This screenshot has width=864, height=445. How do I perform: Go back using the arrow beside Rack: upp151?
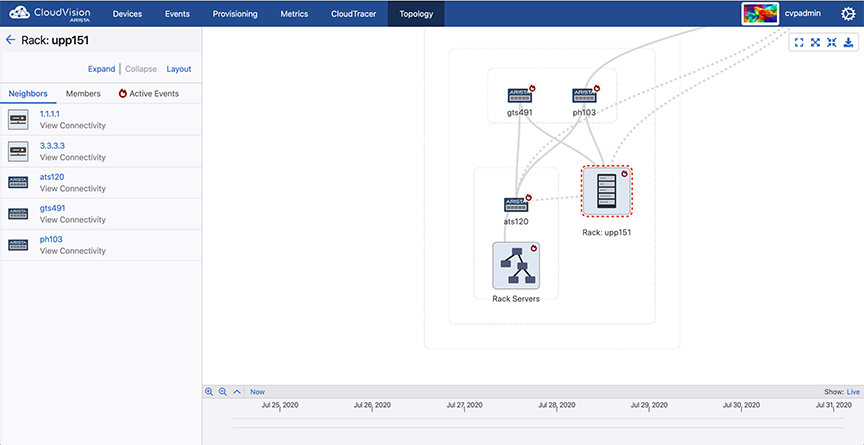tap(10, 40)
